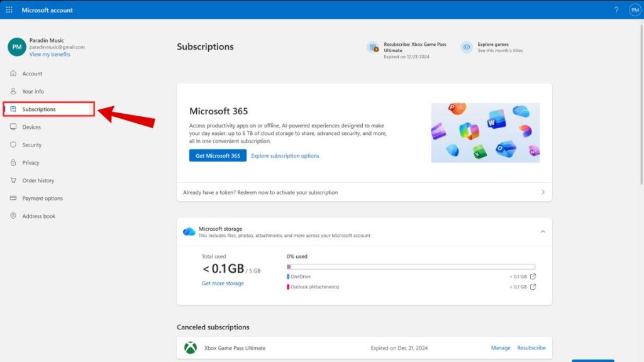Open Order history from sidebar
644x362 pixels.
[38, 181]
